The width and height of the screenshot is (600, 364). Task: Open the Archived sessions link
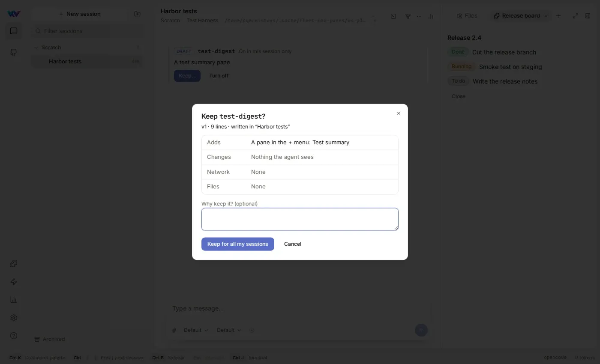pos(50,339)
